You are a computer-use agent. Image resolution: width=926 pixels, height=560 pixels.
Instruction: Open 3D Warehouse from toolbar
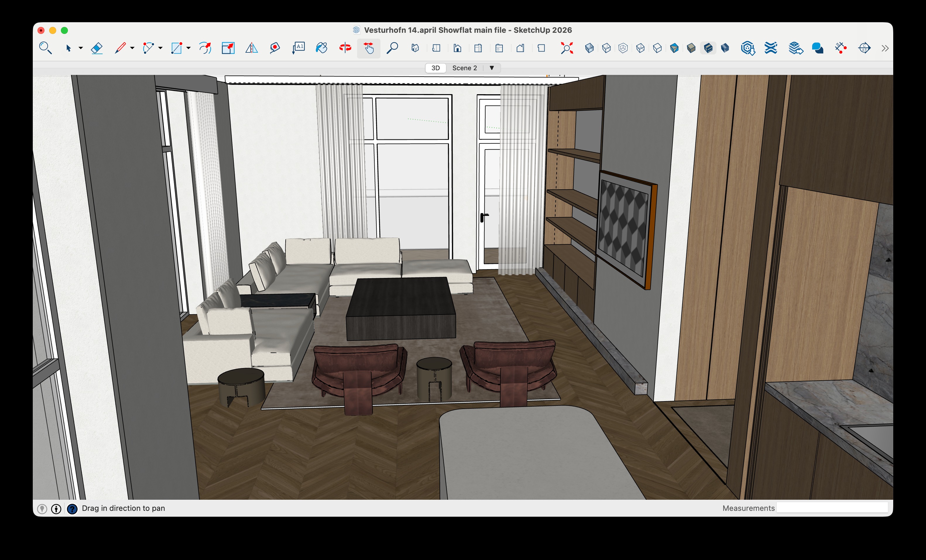pyautogui.click(x=748, y=48)
